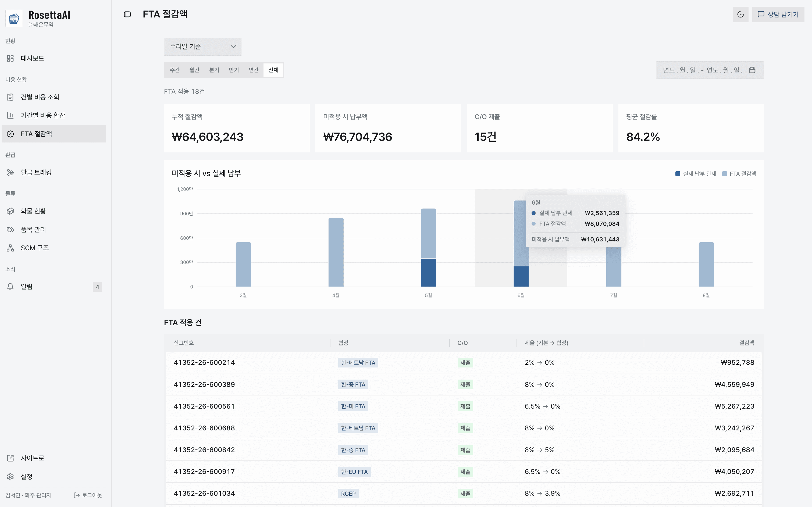Click the 상담 남기기 button
Viewport: 812px width, 507px height.
click(778, 15)
